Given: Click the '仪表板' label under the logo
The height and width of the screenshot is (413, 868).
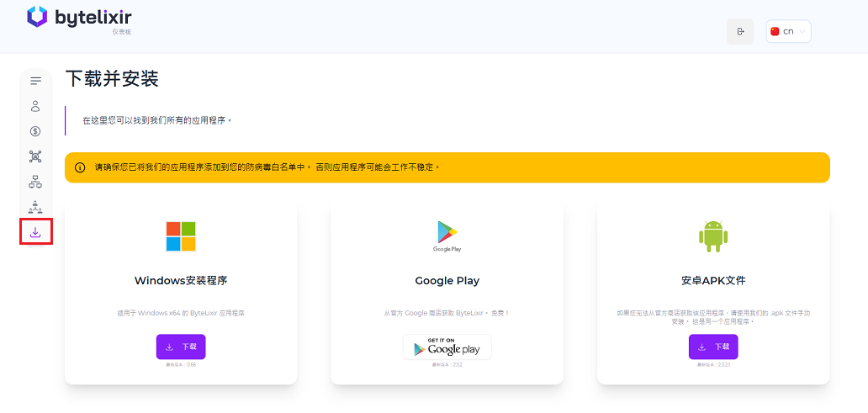Looking at the screenshot, I should click(x=122, y=32).
